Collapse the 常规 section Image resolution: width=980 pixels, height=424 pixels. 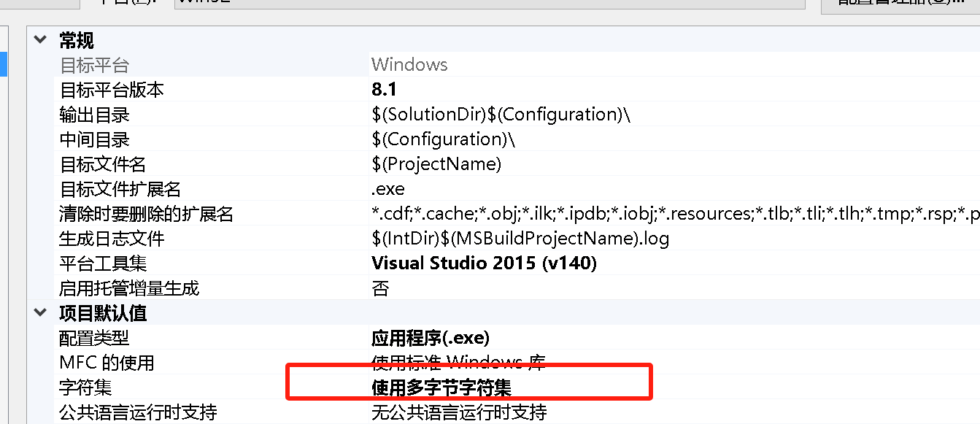40,39
